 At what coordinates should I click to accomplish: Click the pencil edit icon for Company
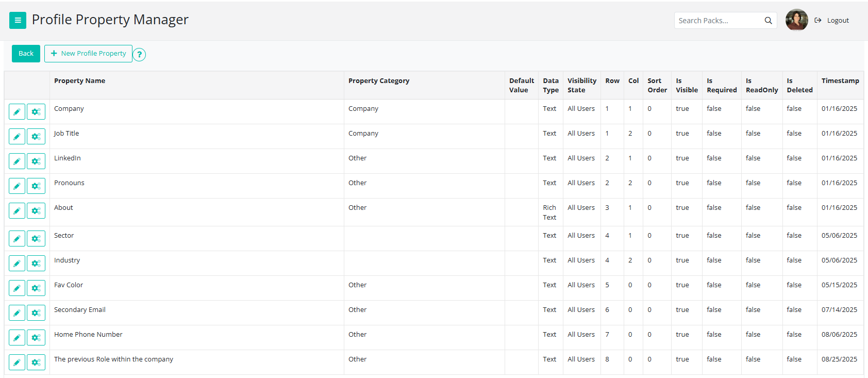point(17,112)
